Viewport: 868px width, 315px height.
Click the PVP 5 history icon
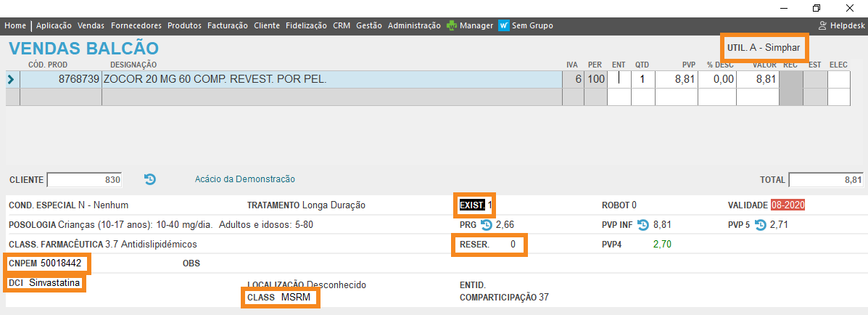[x=761, y=225]
